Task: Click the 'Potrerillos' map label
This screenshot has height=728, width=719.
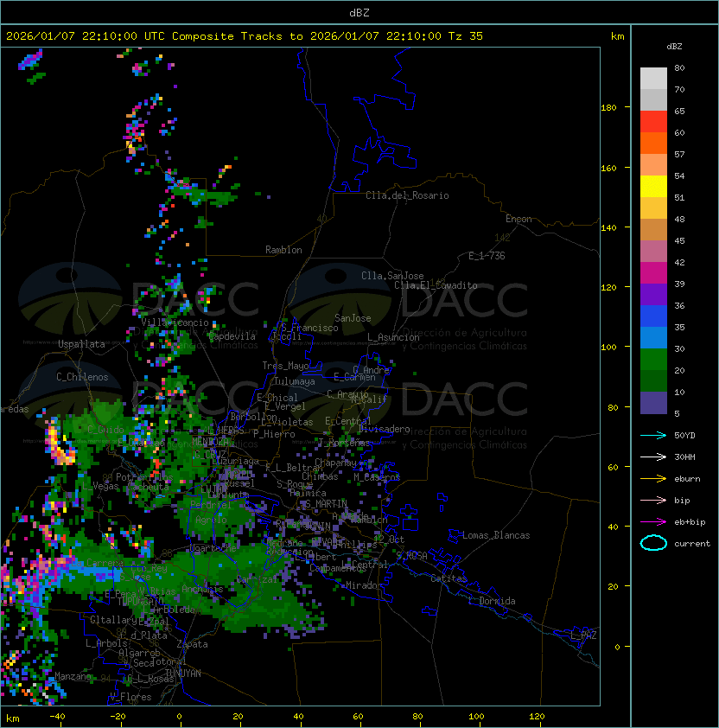Action: [144, 477]
